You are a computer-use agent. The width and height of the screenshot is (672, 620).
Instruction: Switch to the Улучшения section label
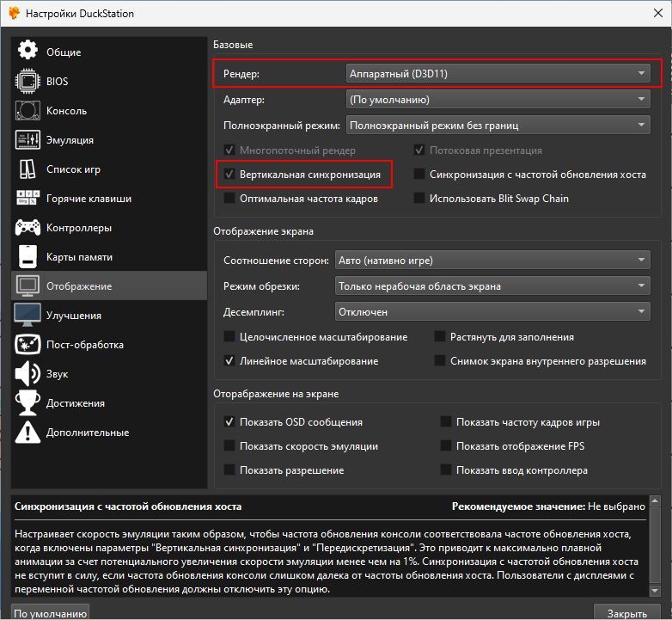pos(74,315)
